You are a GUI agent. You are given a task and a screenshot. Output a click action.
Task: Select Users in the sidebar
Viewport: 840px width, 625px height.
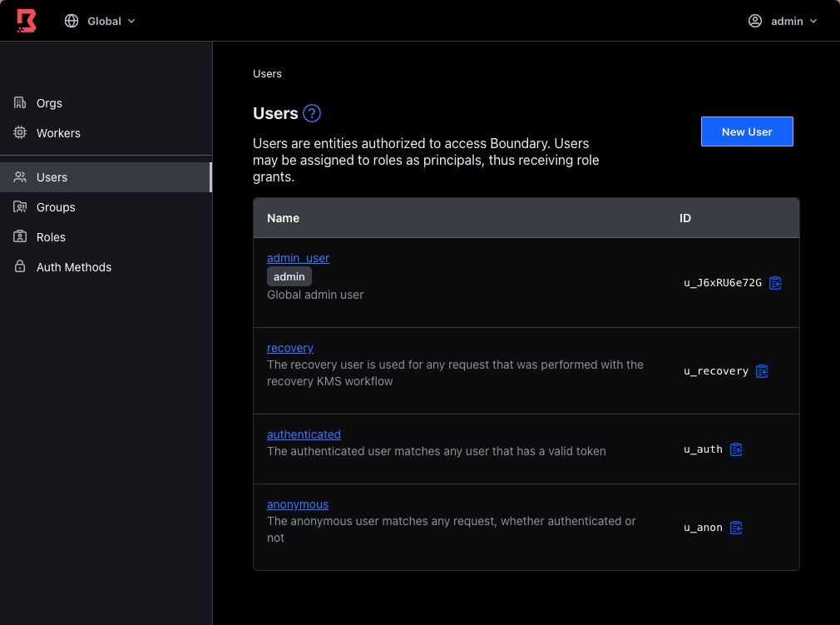(x=106, y=177)
